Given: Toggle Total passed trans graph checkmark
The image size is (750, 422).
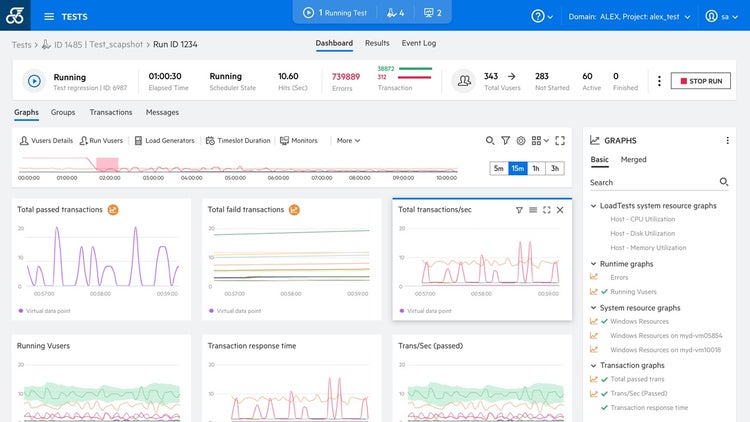Looking at the screenshot, I should coord(605,379).
